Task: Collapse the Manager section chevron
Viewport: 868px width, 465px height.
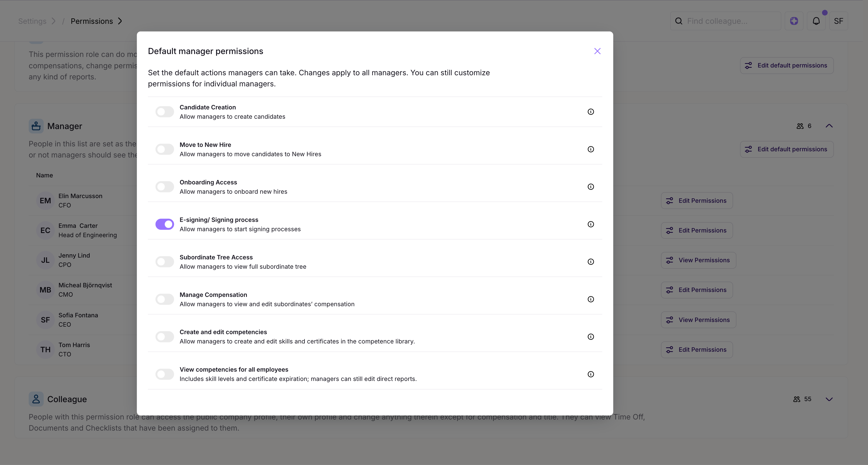Action: (x=829, y=126)
